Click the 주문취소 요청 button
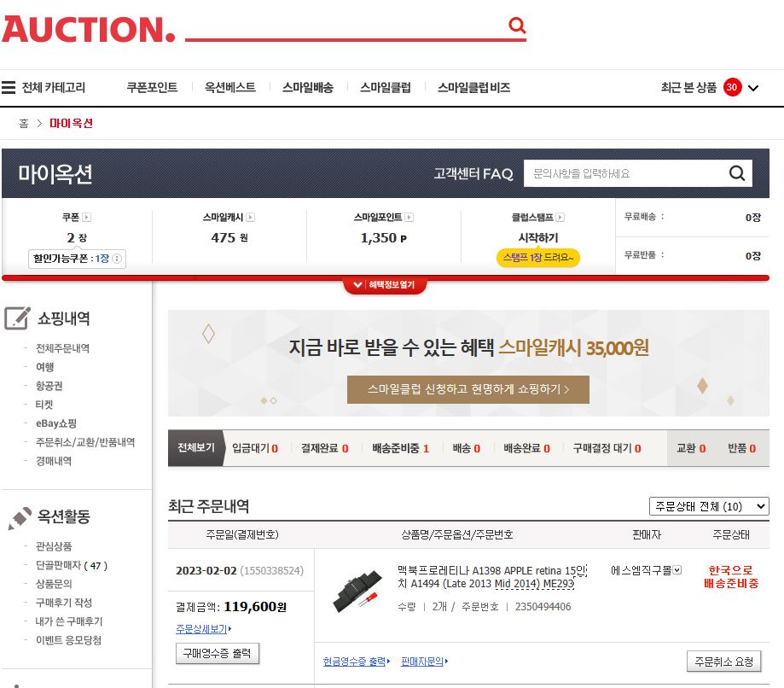The height and width of the screenshot is (688, 784). click(x=723, y=661)
